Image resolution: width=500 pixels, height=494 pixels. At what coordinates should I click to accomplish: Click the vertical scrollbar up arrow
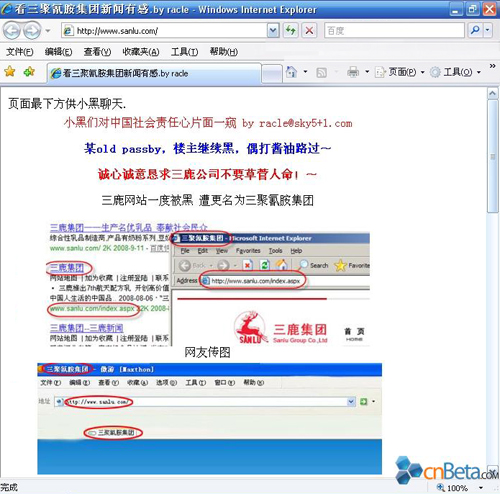tap(493, 94)
